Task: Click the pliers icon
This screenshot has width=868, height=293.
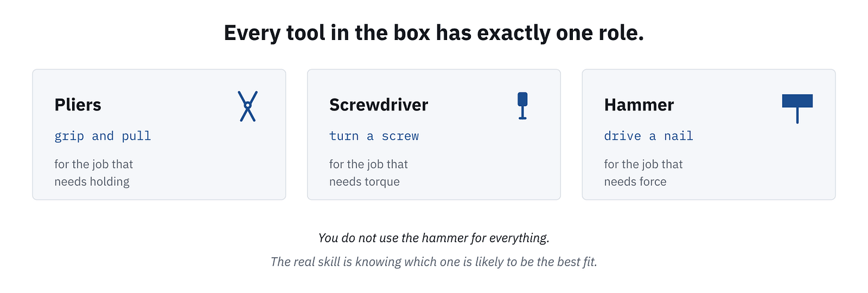Action: (x=247, y=106)
